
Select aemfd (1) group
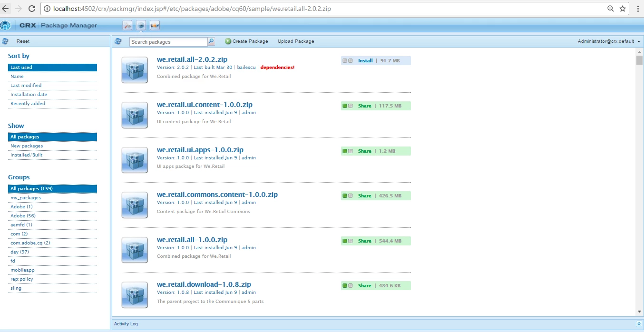tap(52, 225)
